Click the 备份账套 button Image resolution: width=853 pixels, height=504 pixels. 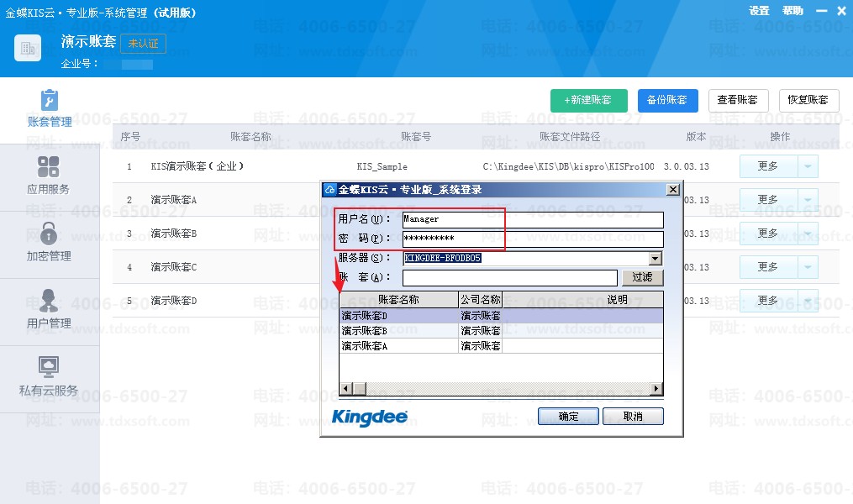pyautogui.click(x=667, y=101)
